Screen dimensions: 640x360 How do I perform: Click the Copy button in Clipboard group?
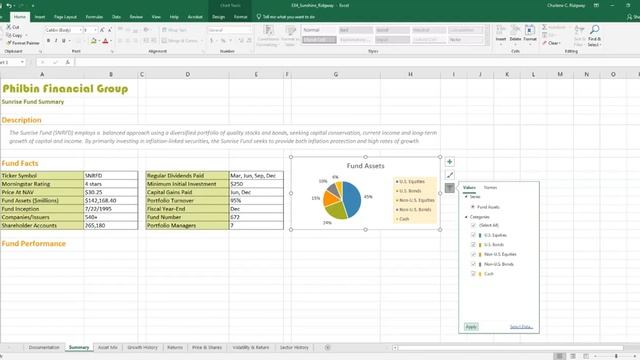14,36
